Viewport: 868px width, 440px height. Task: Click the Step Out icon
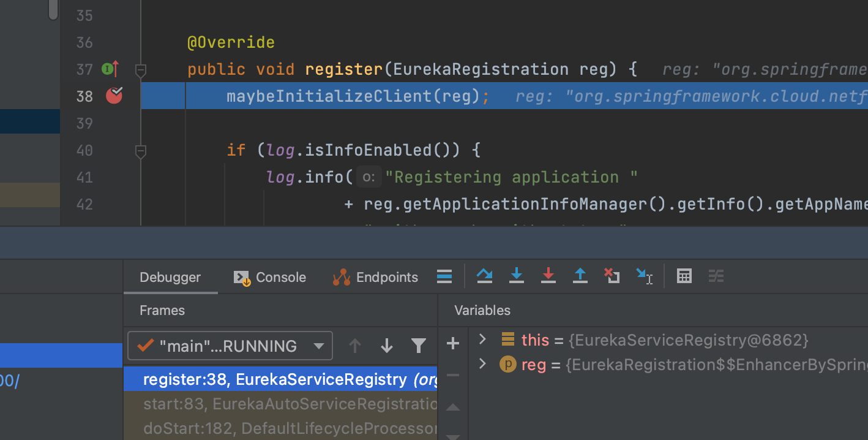580,276
